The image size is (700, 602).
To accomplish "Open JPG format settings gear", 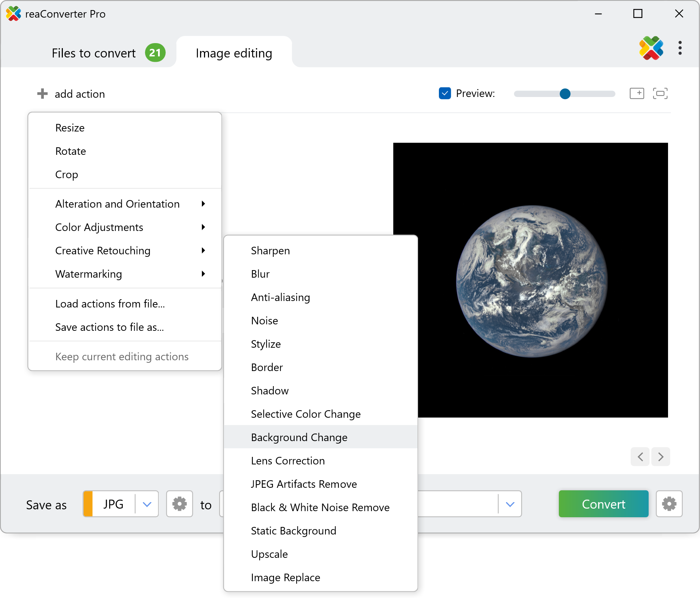I will [x=180, y=504].
